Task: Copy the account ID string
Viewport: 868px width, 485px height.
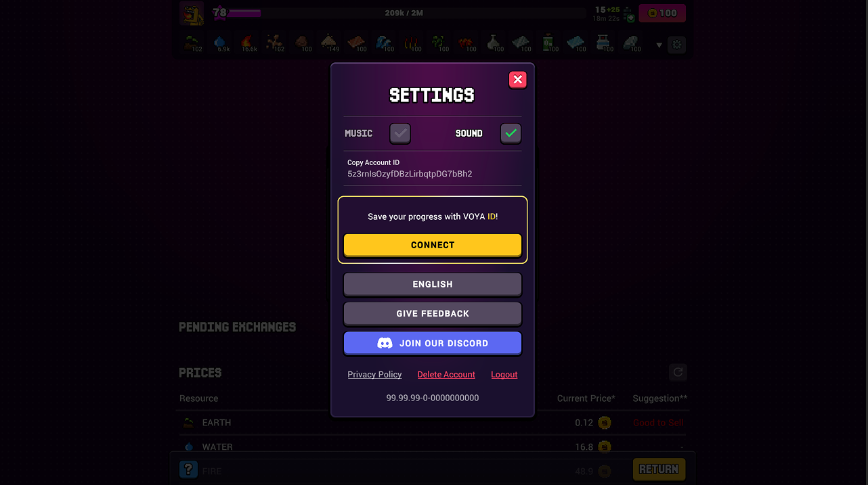Action: click(x=410, y=174)
